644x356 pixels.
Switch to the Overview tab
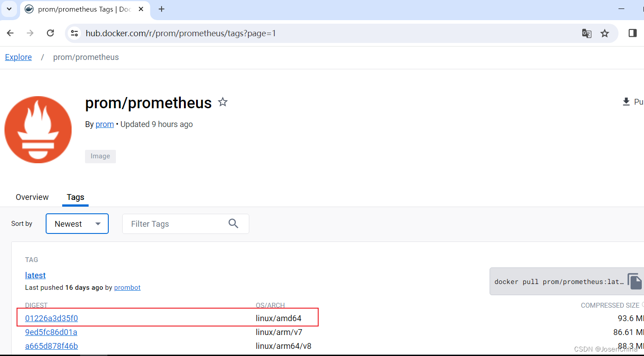pyautogui.click(x=32, y=197)
